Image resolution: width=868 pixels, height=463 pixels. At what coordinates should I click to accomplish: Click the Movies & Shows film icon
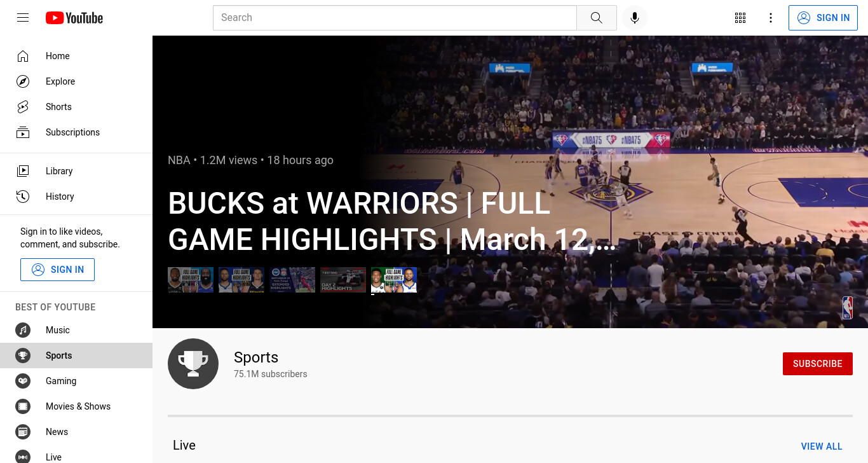click(23, 406)
